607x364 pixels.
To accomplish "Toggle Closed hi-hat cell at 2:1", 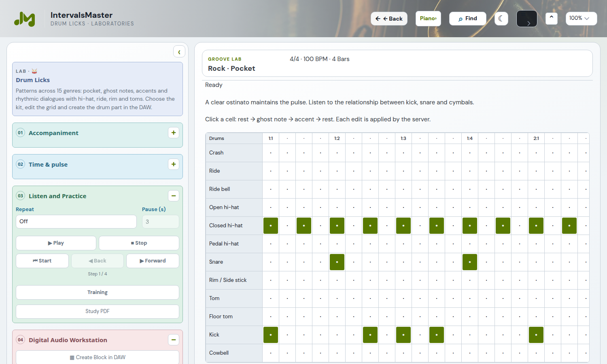I will coord(536,226).
